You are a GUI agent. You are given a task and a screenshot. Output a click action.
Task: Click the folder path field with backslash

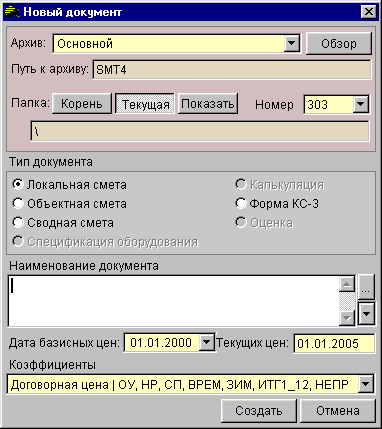pyautogui.click(x=200, y=131)
